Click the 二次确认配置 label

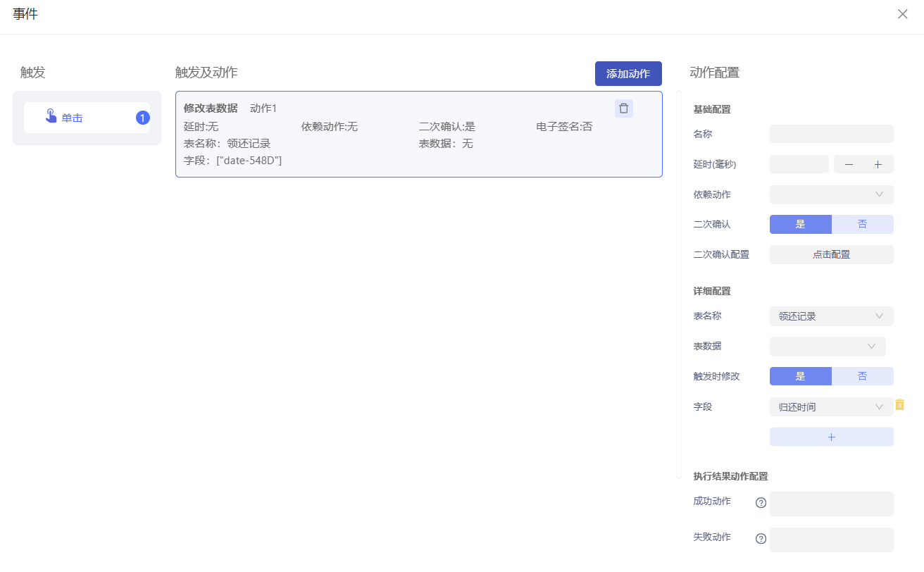point(721,254)
